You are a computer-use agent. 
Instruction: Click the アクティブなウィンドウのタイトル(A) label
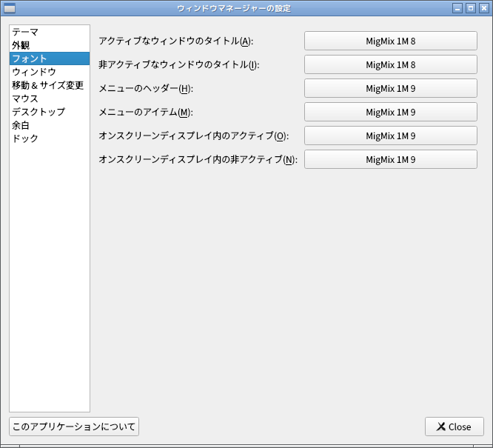175,41
